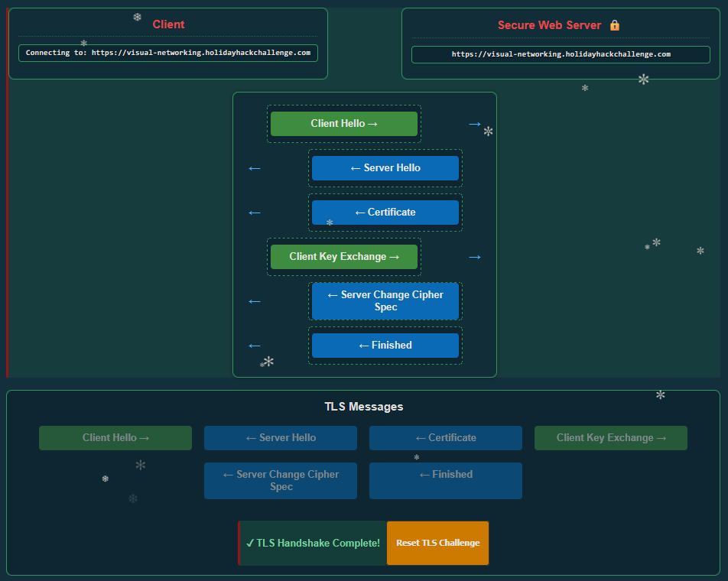Click the left arrow beside placed Server Change Cipher Spec
The image size is (728, 581).
pos(255,301)
